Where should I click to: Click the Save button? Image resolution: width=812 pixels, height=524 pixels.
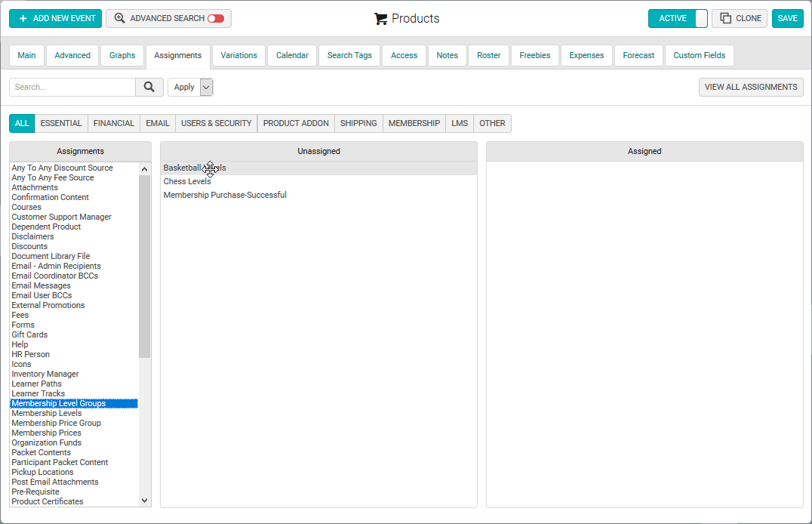tap(787, 19)
